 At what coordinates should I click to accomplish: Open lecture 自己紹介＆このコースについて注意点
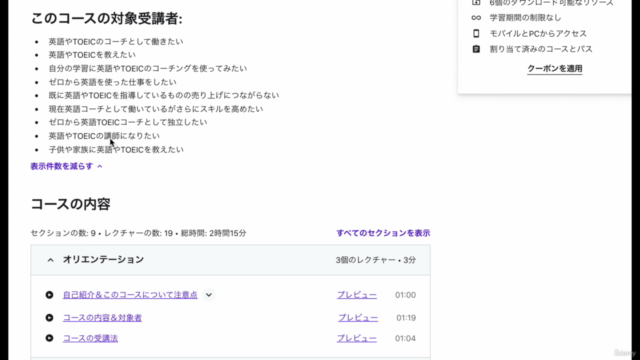coord(130,295)
